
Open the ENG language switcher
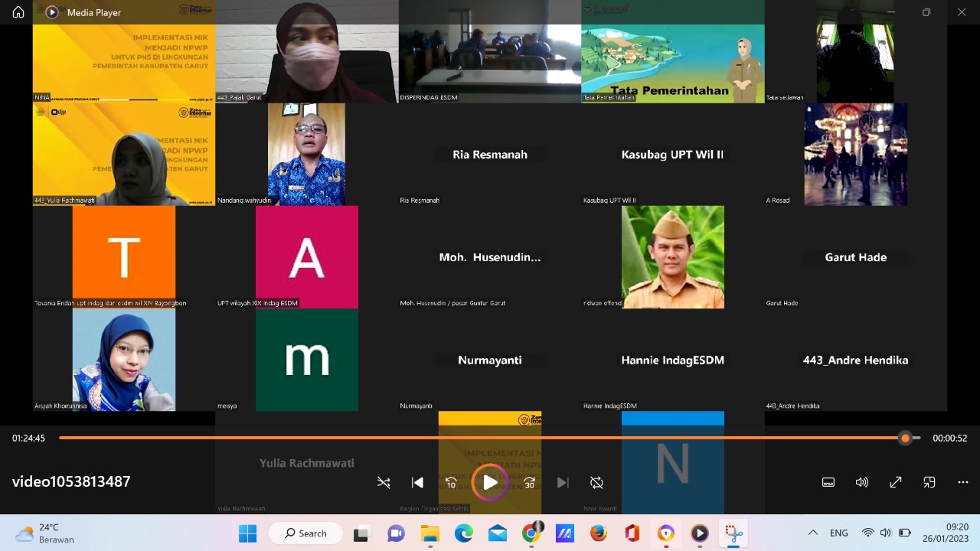[838, 533]
